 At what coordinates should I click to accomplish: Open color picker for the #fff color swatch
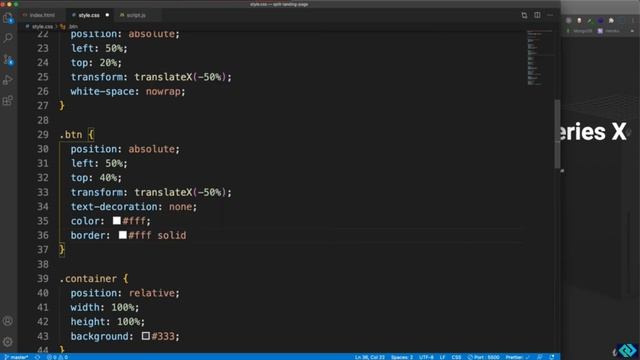pos(117,220)
